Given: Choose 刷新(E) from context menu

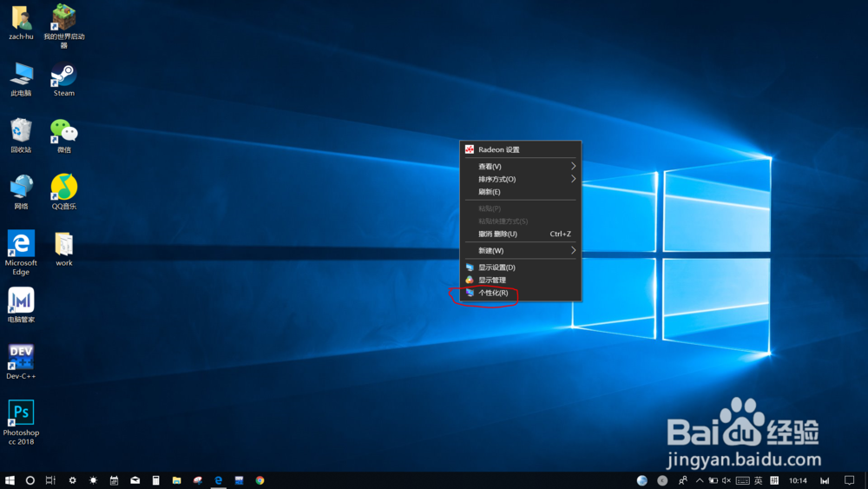Looking at the screenshot, I should pyautogui.click(x=520, y=192).
